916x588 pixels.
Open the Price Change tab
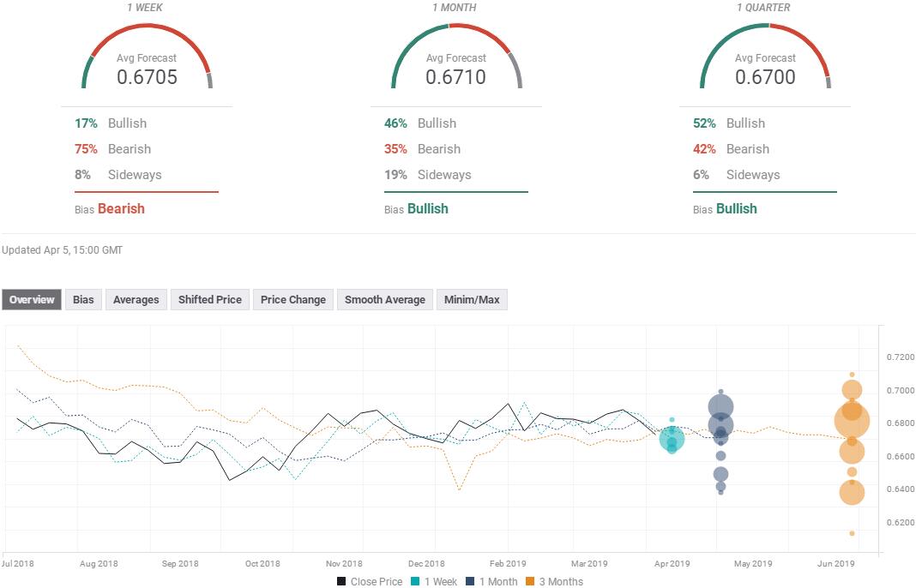[x=292, y=299]
